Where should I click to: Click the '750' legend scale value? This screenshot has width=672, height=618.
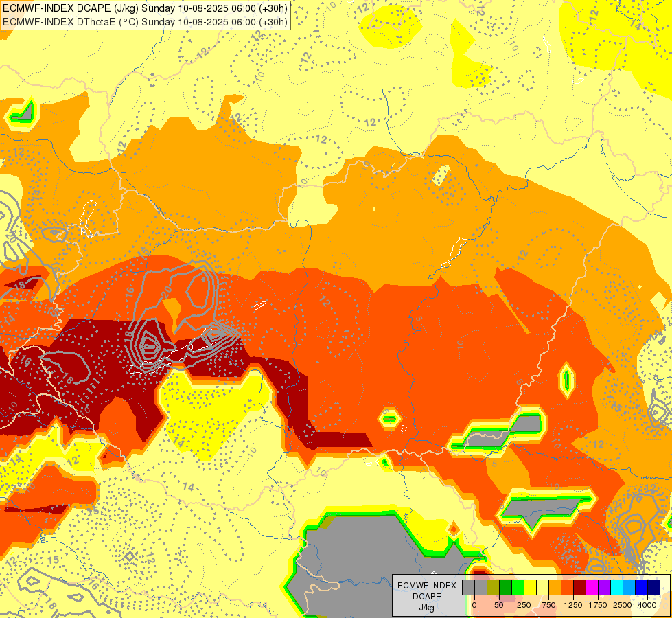(x=548, y=605)
